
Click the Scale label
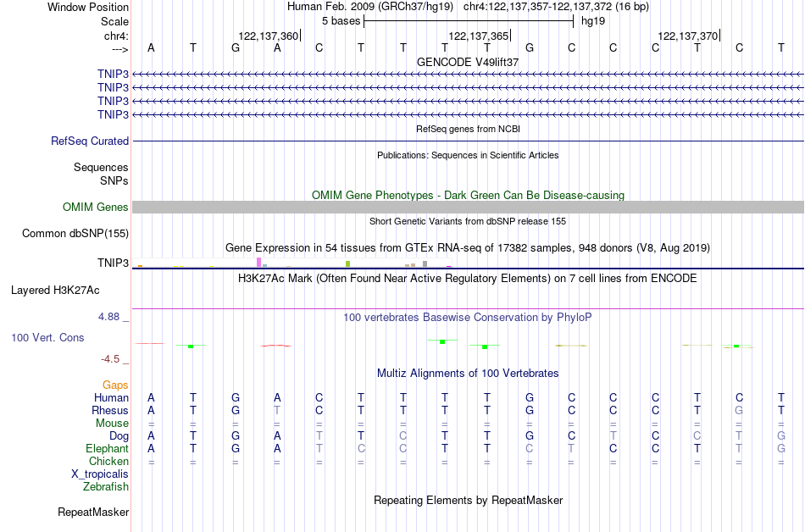[115, 21]
